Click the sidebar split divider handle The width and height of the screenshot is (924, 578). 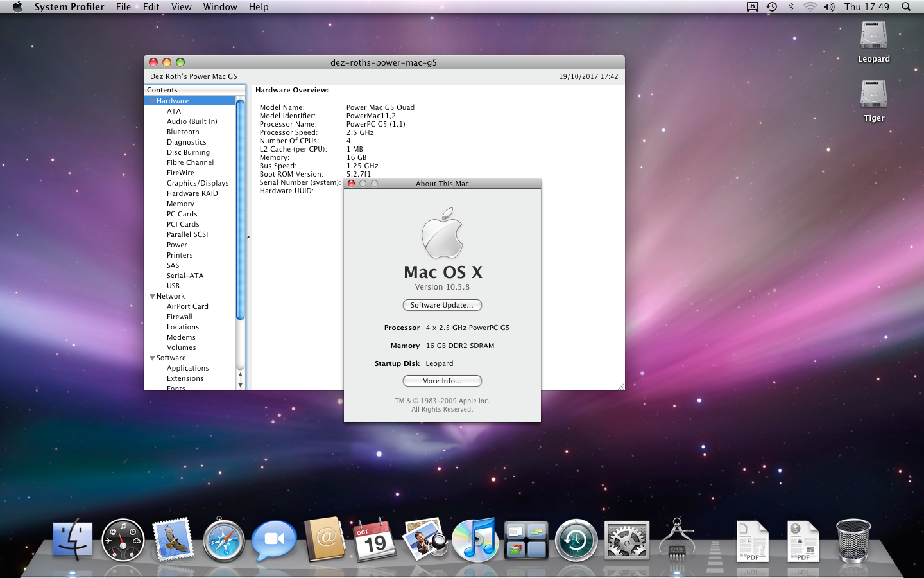click(x=248, y=238)
